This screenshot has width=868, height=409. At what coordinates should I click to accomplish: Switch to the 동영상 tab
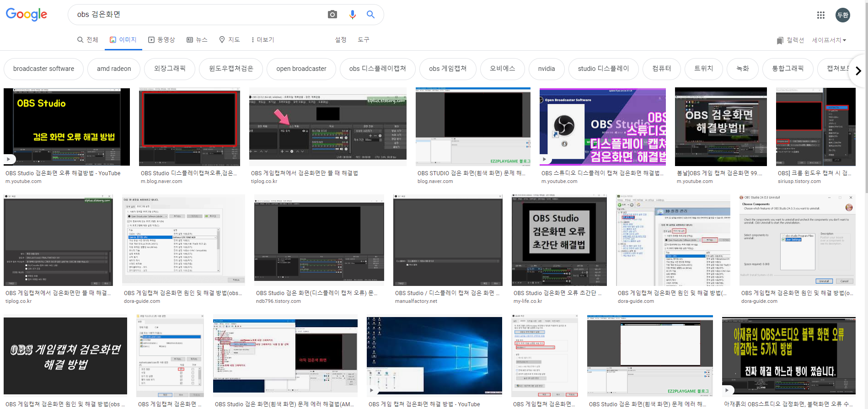point(161,40)
